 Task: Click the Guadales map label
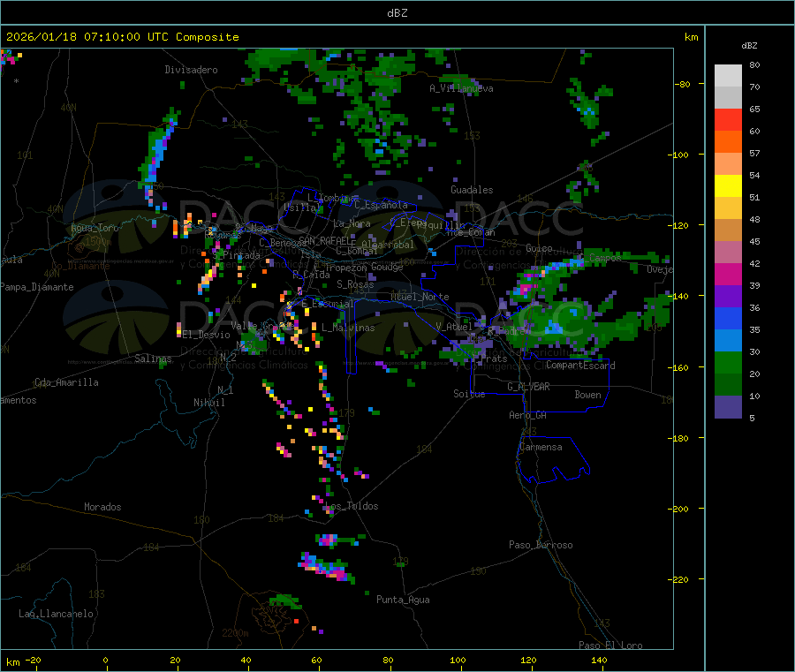tap(472, 190)
